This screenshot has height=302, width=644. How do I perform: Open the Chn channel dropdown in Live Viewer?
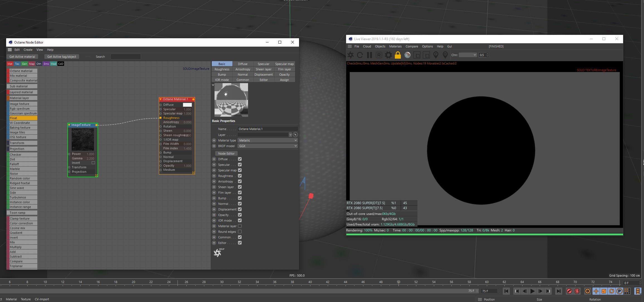tap(468, 55)
